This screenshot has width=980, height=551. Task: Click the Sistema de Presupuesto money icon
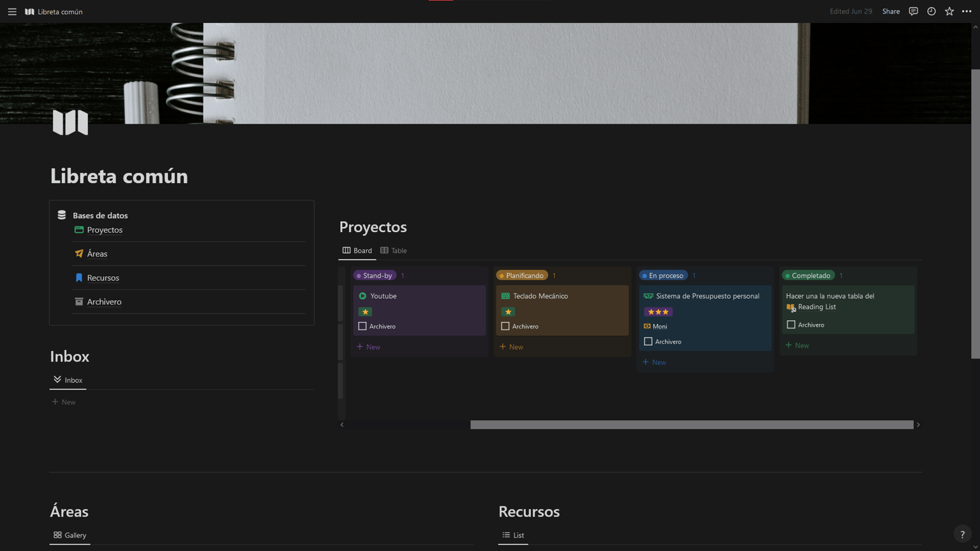coord(648,296)
